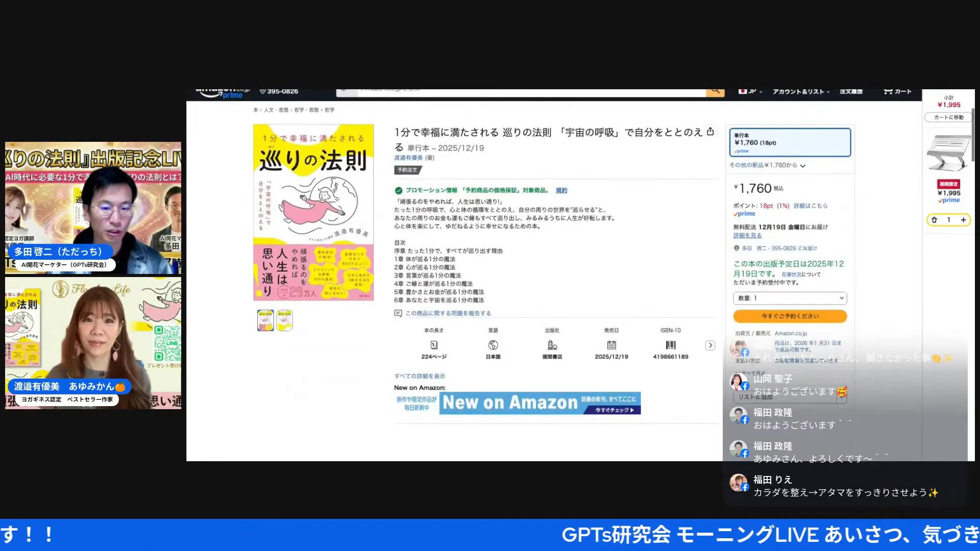This screenshot has height=551, width=980.
Task: Click the delivery address location pin icon
Action: coord(737,248)
